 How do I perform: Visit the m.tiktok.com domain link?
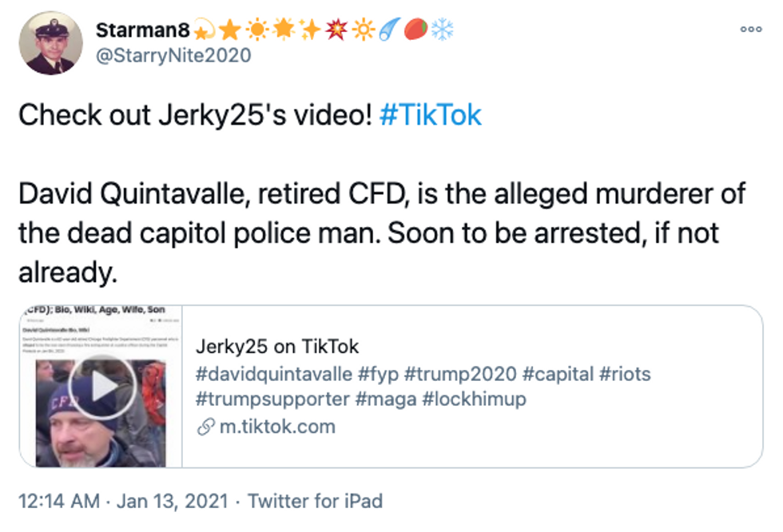click(x=277, y=427)
